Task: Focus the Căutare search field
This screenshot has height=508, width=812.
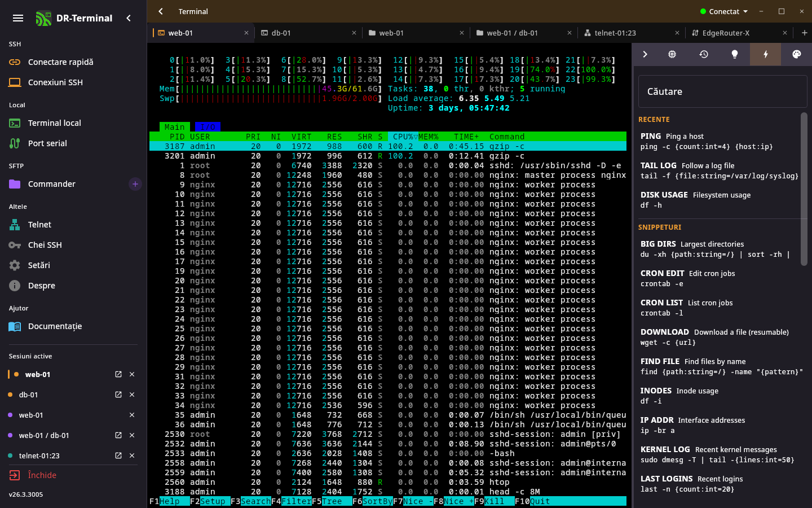Action: click(x=722, y=91)
